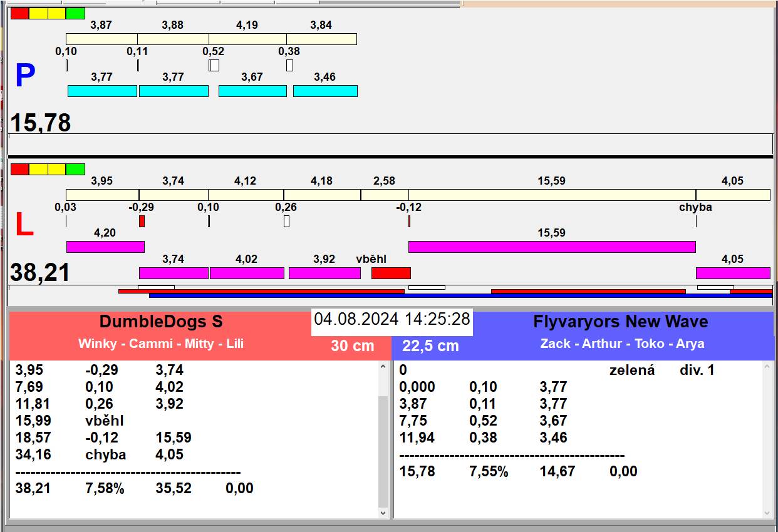The width and height of the screenshot is (778, 532).
Task: Click the white 0,52 pass marker in lane P
Action: click(x=214, y=65)
